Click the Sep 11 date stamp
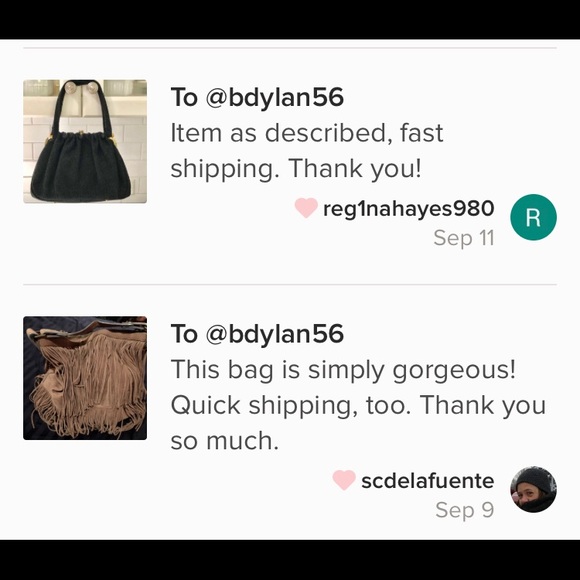 pyautogui.click(x=464, y=238)
